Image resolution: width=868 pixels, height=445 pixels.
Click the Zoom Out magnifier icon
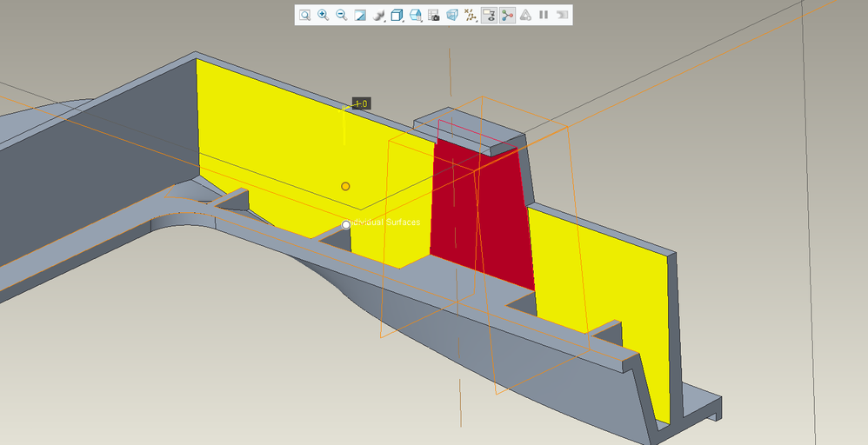(341, 15)
